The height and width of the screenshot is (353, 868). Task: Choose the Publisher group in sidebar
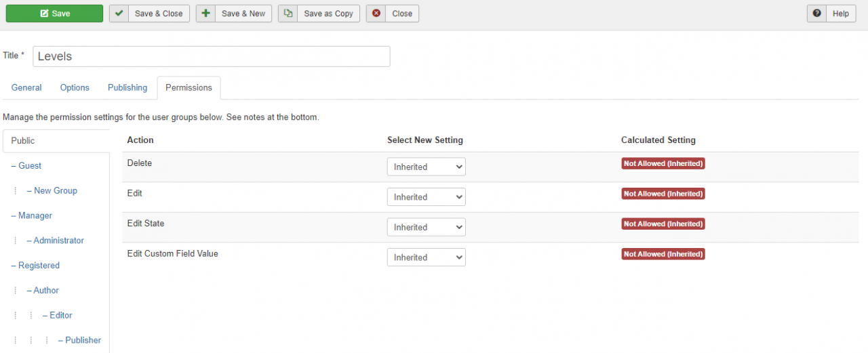point(83,340)
